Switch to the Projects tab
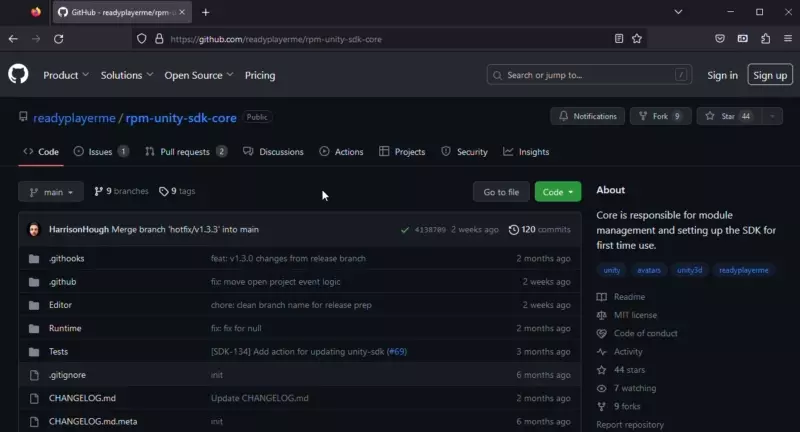Viewport: 800px width, 432px height. pos(402,151)
